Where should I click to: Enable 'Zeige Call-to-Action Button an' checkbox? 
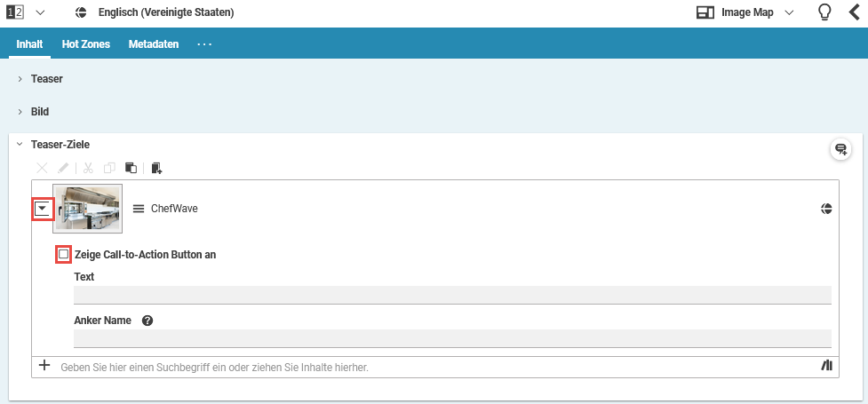[x=63, y=254]
